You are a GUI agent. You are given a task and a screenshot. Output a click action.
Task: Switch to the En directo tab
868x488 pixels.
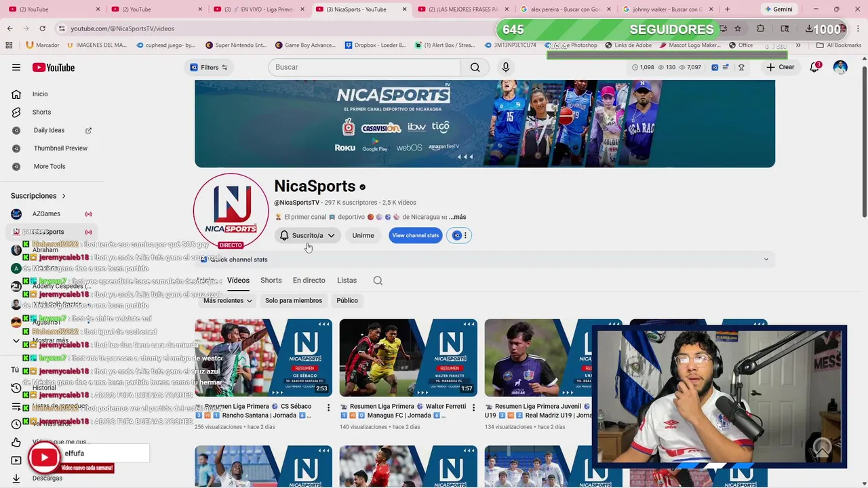[309, 280]
